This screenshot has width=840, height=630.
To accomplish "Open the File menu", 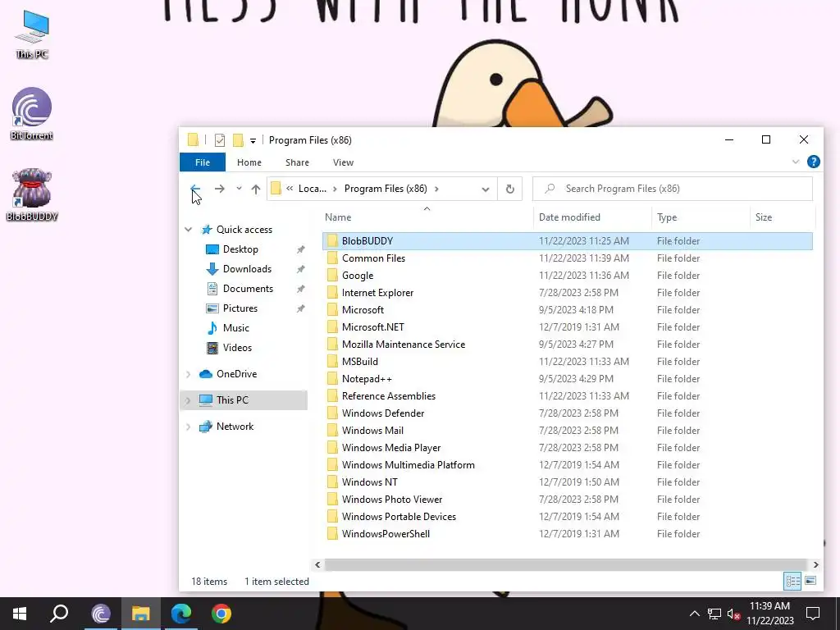I will pos(203,162).
